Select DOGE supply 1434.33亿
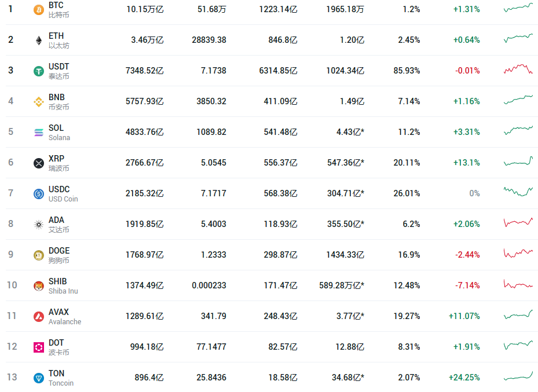The height and width of the screenshot is (392, 538). pyautogui.click(x=345, y=255)
